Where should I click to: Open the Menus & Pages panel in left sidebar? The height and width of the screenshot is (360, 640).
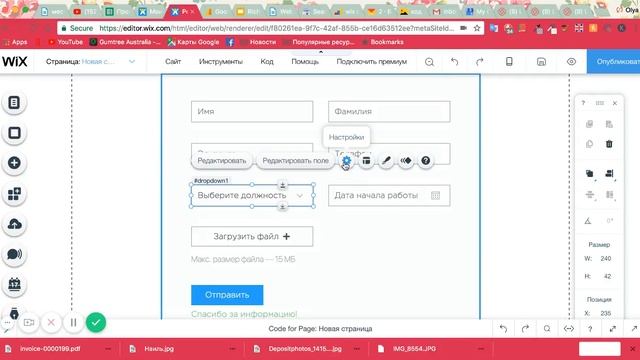[14, 102]
